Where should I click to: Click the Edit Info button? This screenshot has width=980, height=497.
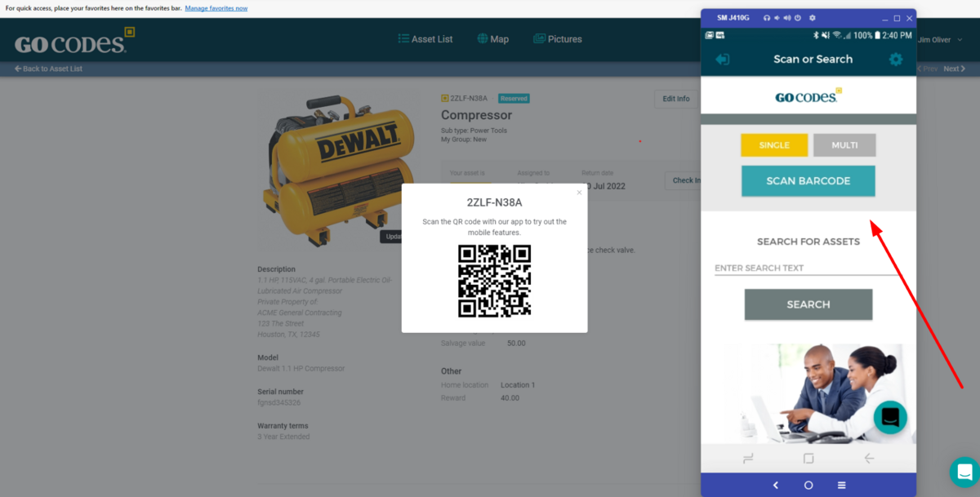(676, 99)
